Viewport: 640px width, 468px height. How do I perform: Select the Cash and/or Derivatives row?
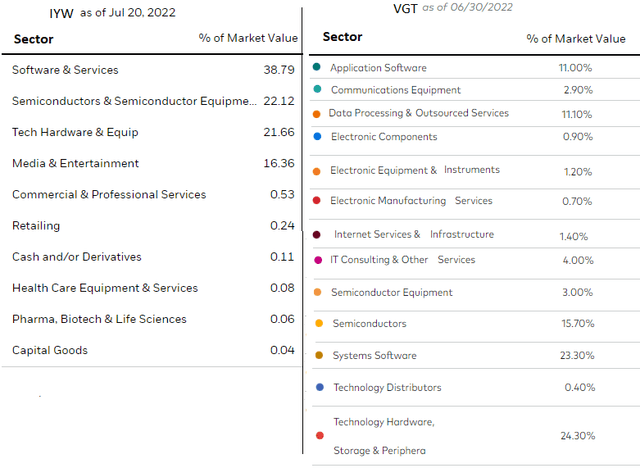click(x=82, y=257)
